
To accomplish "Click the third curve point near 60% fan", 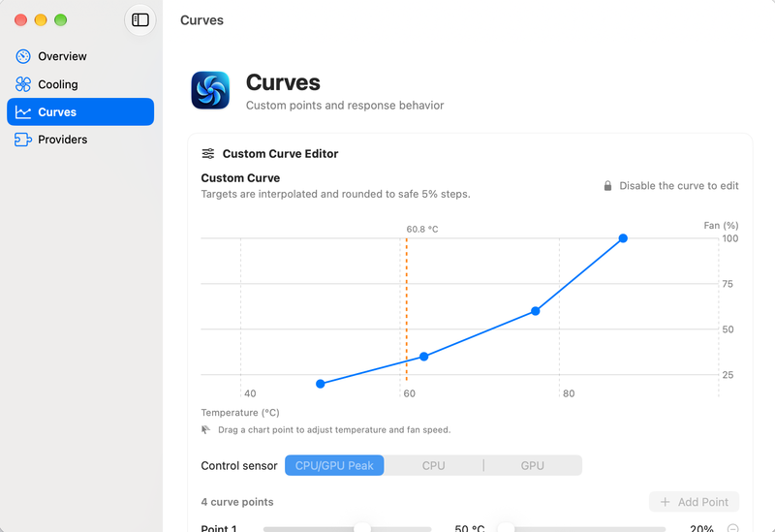I will [536, 311].
